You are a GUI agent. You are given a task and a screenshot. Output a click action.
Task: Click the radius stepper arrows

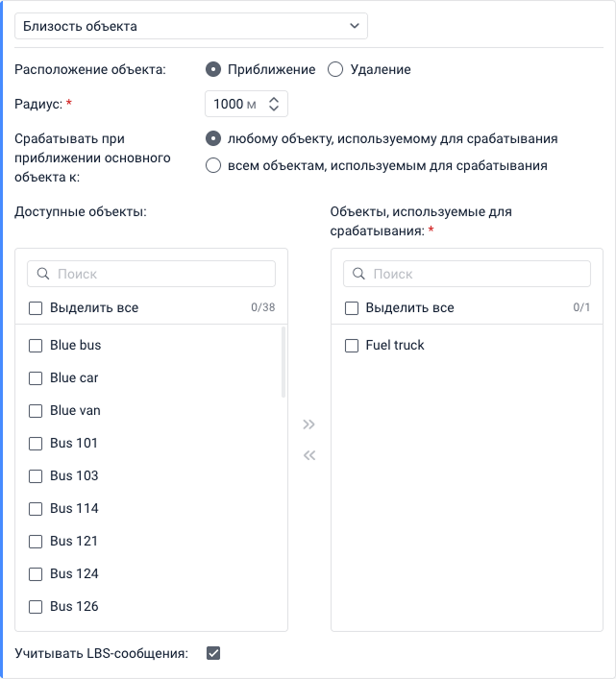pos(274,104)
